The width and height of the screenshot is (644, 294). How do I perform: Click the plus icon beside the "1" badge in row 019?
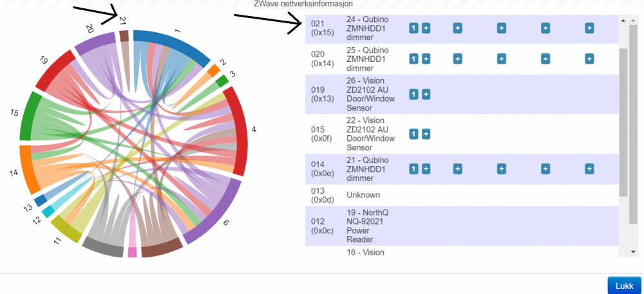[426, 95]
